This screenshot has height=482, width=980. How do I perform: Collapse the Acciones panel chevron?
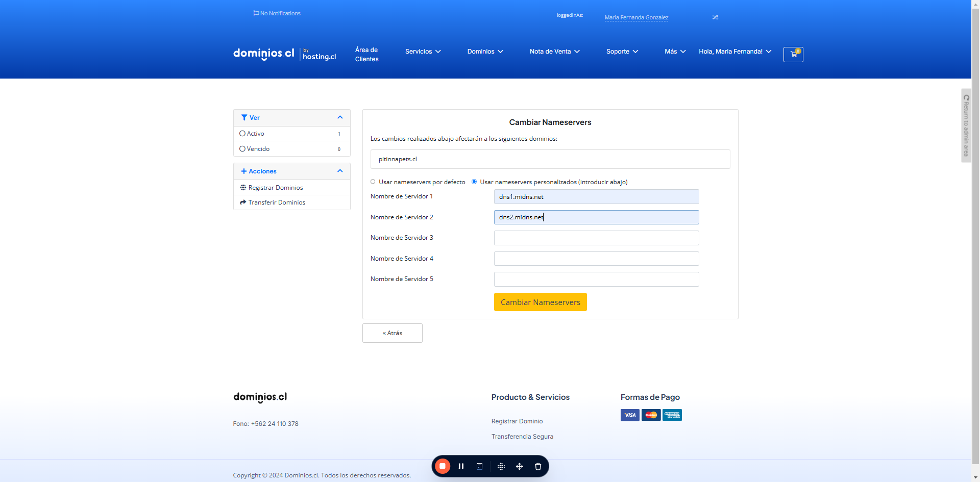340,171
